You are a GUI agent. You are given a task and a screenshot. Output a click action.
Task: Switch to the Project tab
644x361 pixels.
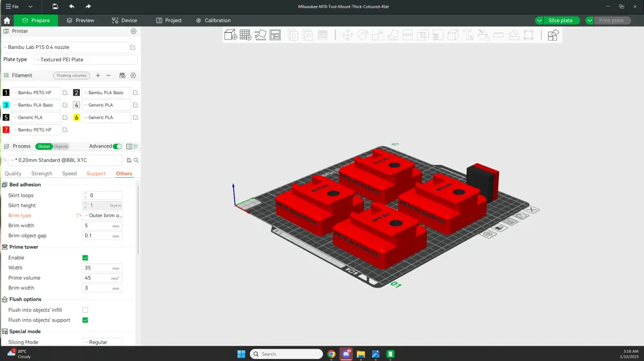[x=169, y=20]
